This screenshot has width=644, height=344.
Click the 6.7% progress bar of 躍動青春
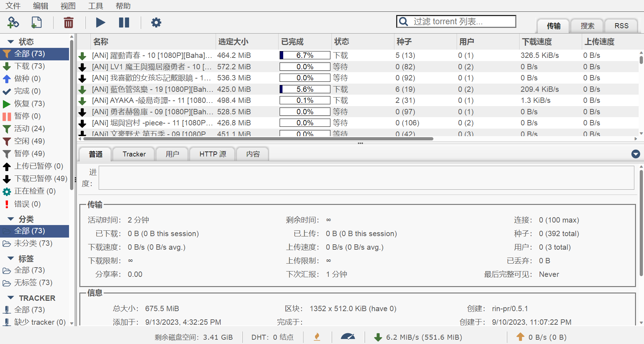click(305, 55)
